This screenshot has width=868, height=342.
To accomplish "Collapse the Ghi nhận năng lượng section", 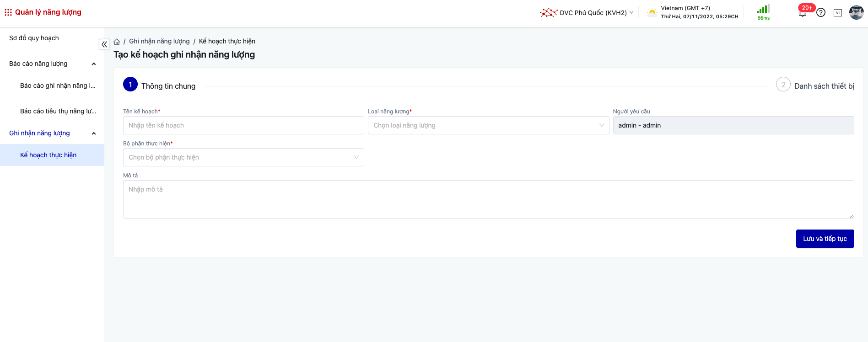I will tap(94, 134).
